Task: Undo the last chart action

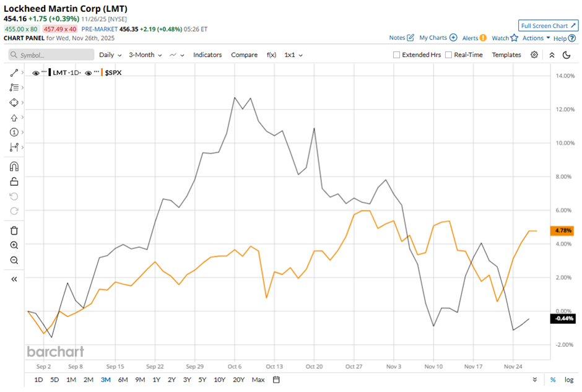Action: tap(14, 196)
